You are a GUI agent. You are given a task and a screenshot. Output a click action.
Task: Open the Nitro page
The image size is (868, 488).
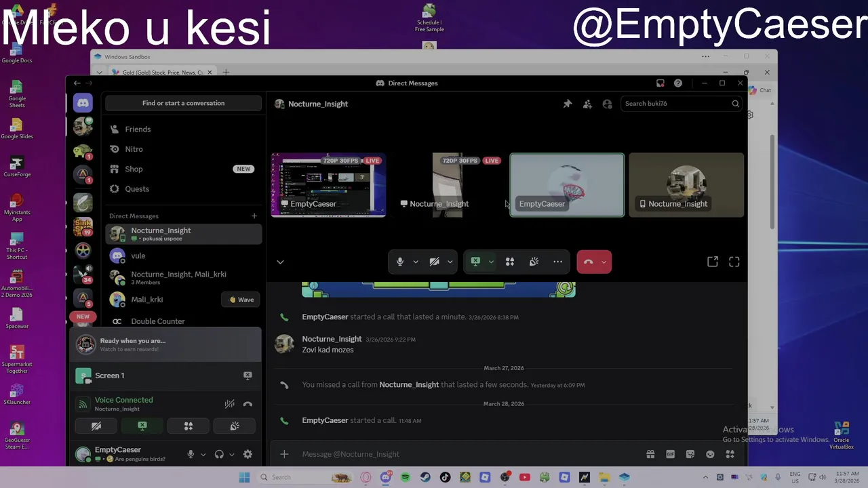(183, 149)
